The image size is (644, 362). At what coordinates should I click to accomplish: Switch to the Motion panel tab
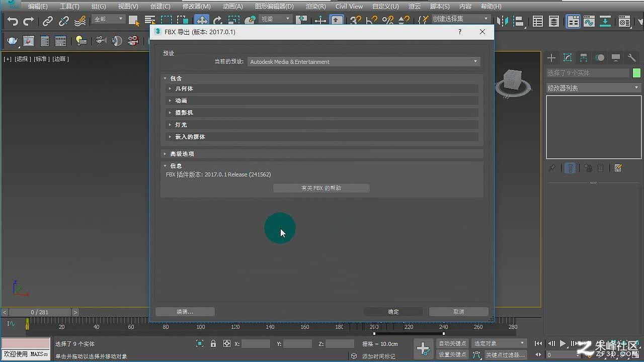[x=600, y=58]
